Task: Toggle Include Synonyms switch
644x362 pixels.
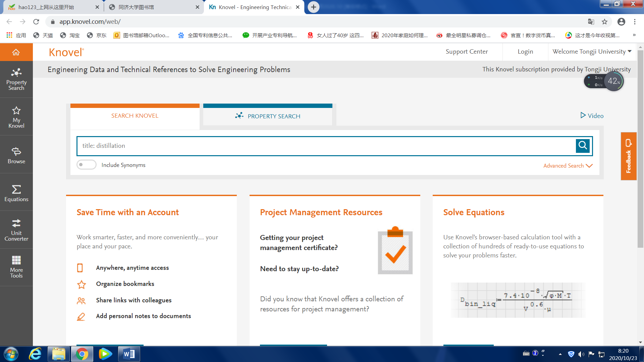Action: (x=86, y=165)
